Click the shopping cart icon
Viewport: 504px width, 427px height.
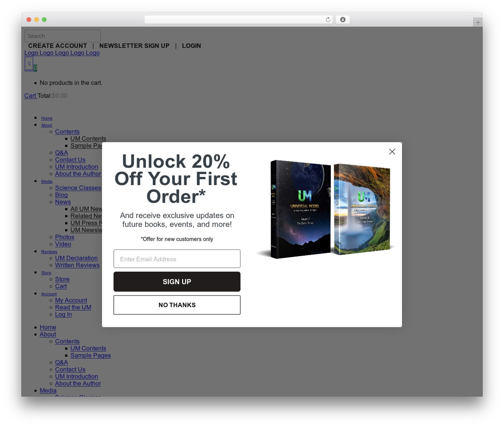pos(29,63)
